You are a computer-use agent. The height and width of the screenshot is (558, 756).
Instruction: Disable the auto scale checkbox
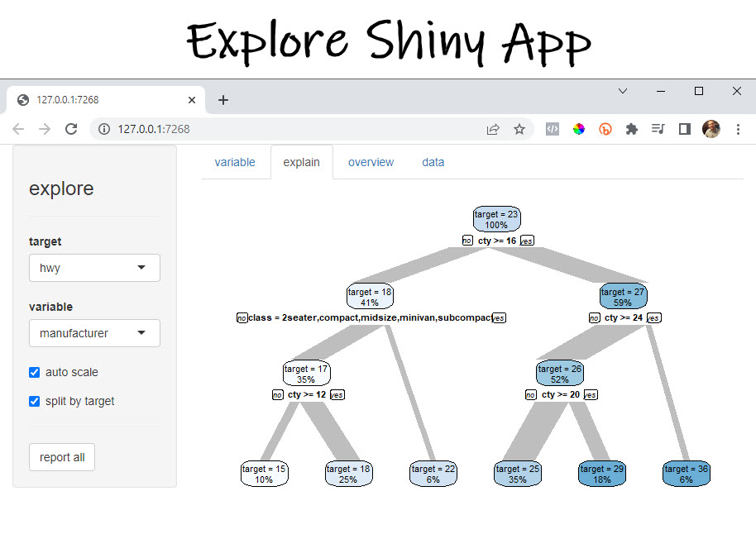coord(34,372)
